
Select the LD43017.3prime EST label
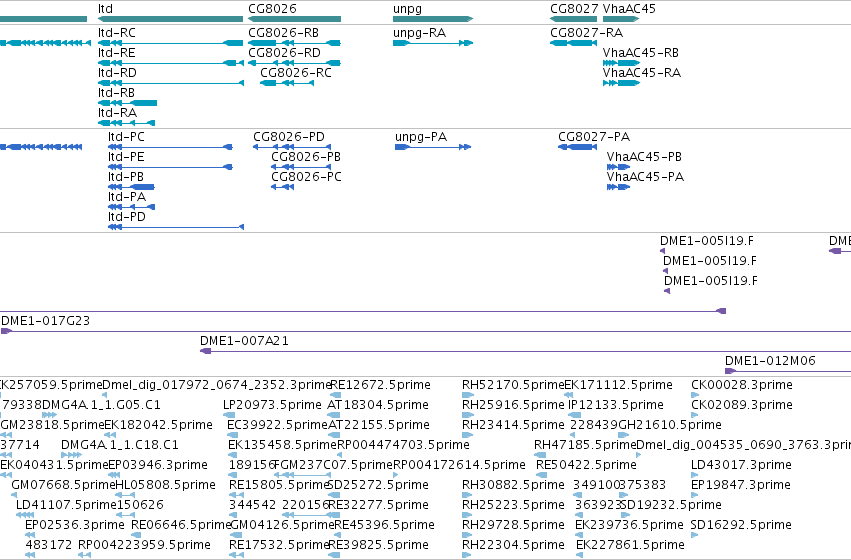click(741, 465)
